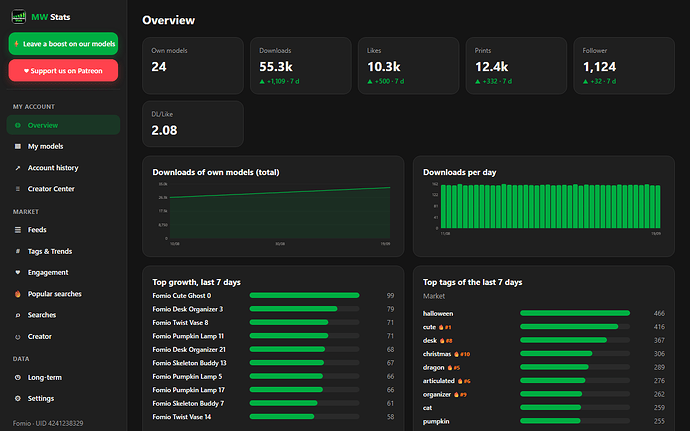The image size is (690, 431).
Task: Click the Fomio Twist Vase 14 progress bar
Action: (305, 416)
